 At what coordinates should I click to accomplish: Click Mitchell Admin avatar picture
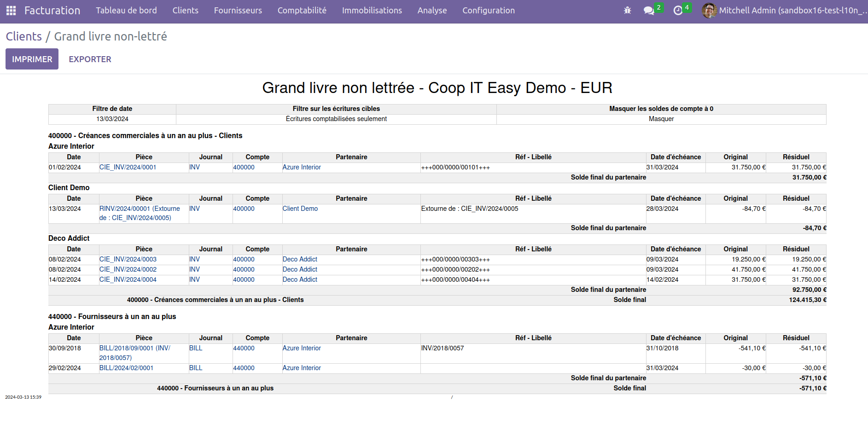tap(709, 10)
